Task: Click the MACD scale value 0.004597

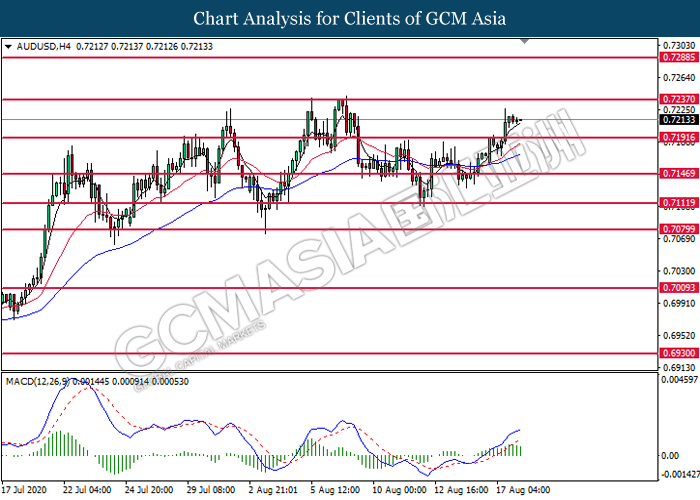Action: (x=679, y=379)
